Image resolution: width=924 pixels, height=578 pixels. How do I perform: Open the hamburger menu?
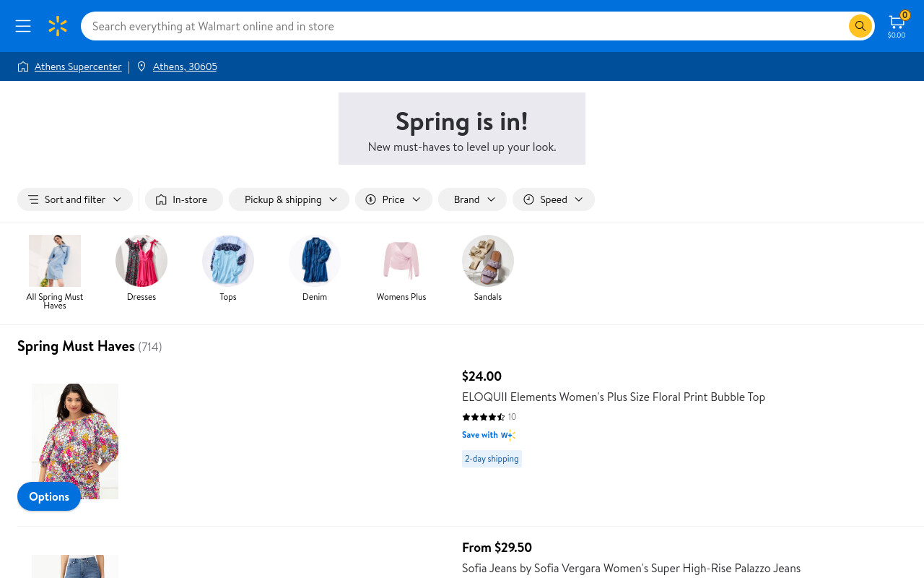pyautogui.click(x=23, y=26)
